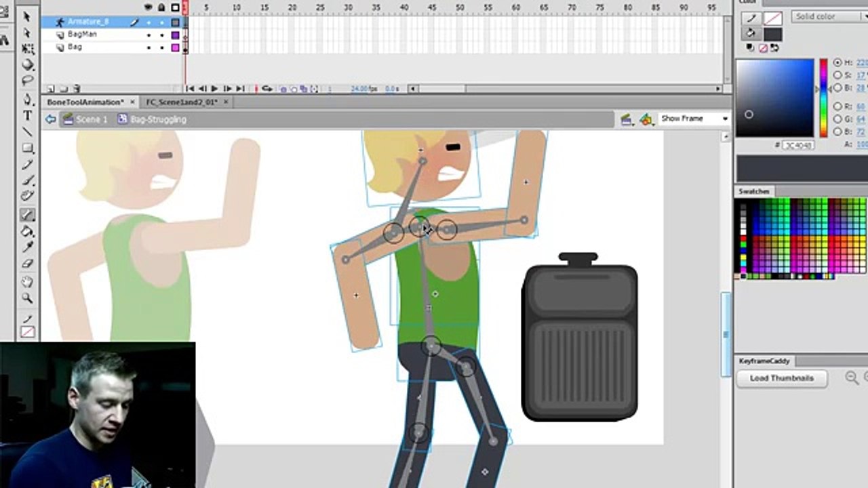Screen dimensions: 868x488
Task: Select the Eraser tool
Action: pyautogui.click(x=27, y=264)
